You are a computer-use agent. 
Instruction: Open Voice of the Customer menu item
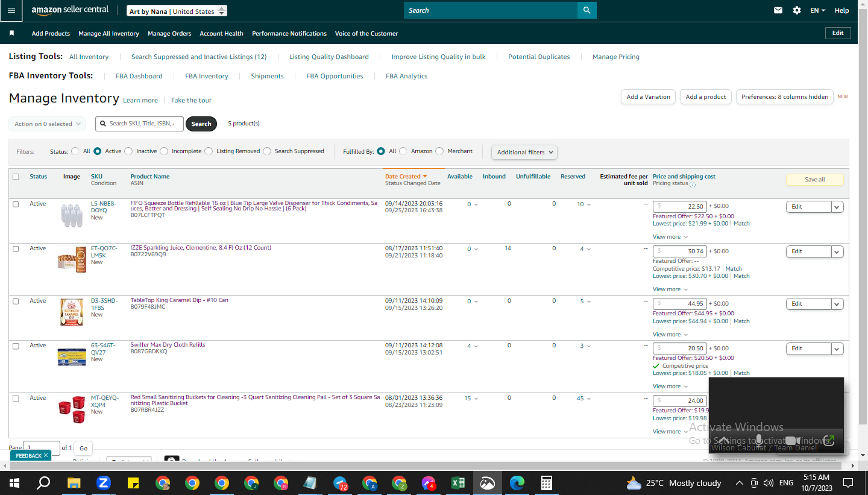coord(366,33)
